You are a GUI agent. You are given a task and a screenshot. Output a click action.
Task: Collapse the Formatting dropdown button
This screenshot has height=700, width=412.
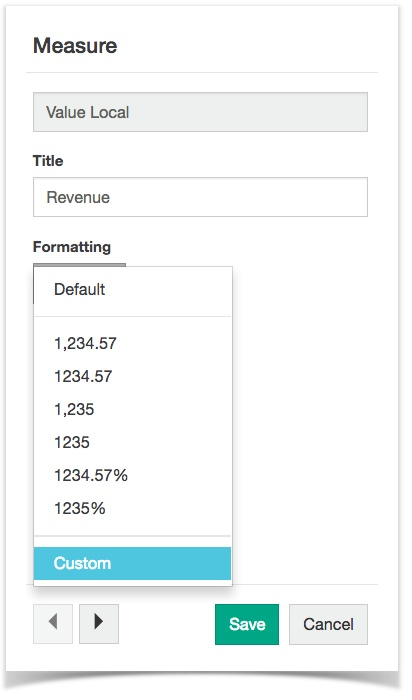click(x=79, y=265)
